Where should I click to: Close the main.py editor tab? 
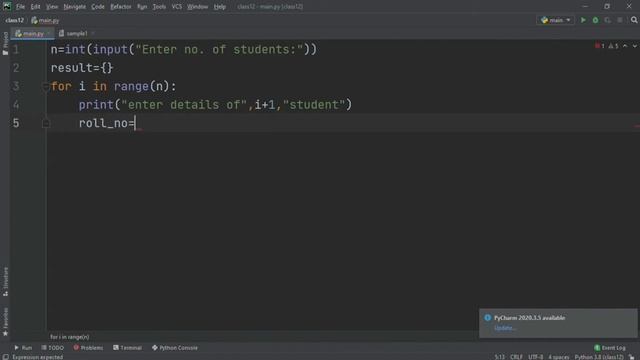49,33
